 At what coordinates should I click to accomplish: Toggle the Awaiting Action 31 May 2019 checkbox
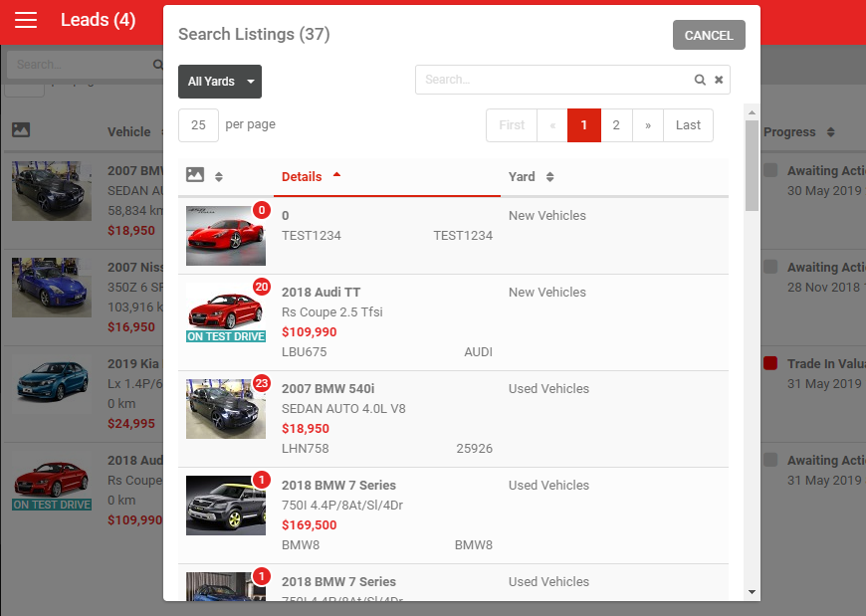tap(770, 460)
